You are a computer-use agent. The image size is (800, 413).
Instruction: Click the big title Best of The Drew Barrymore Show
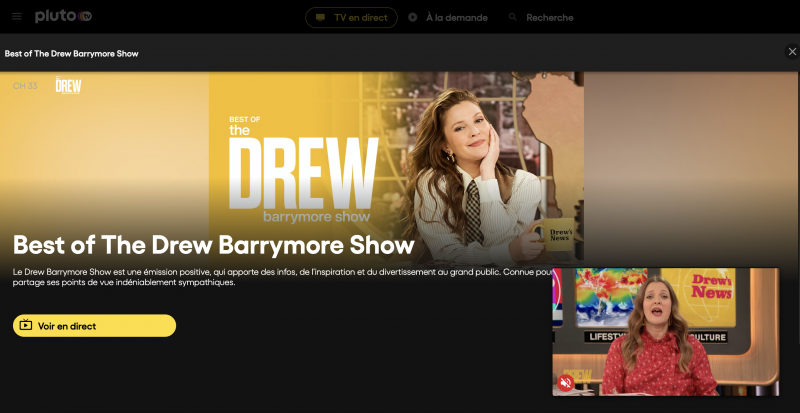point(213,245)
